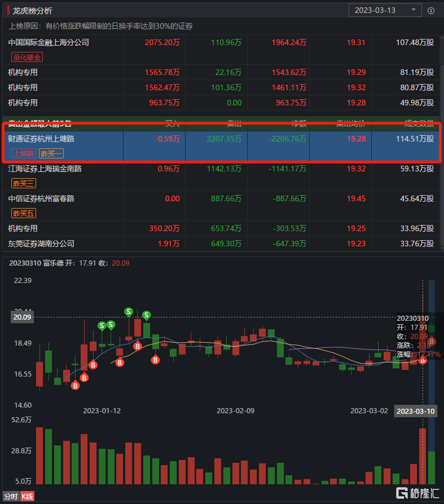Click the 上塘路 tag
This screenshot has height=504, width=444.
point(24,154)
